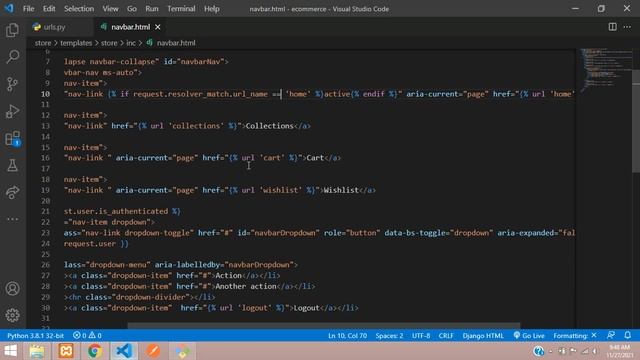Click 'Logout' text on line 30
This screenshot has width=640, height=360.
tap(306, 308)
